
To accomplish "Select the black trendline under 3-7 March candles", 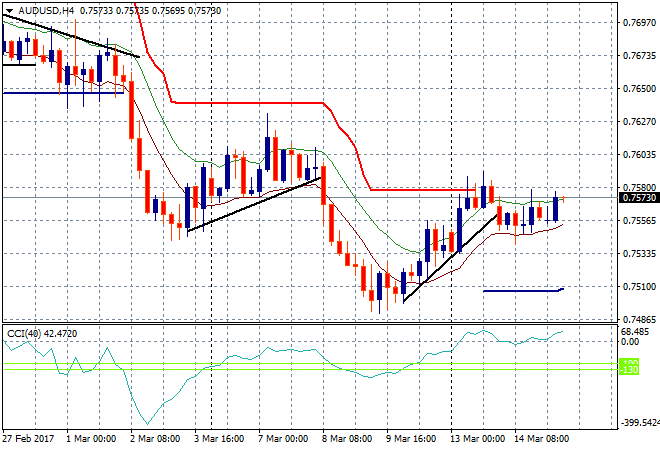I will (x=254, y=204).
